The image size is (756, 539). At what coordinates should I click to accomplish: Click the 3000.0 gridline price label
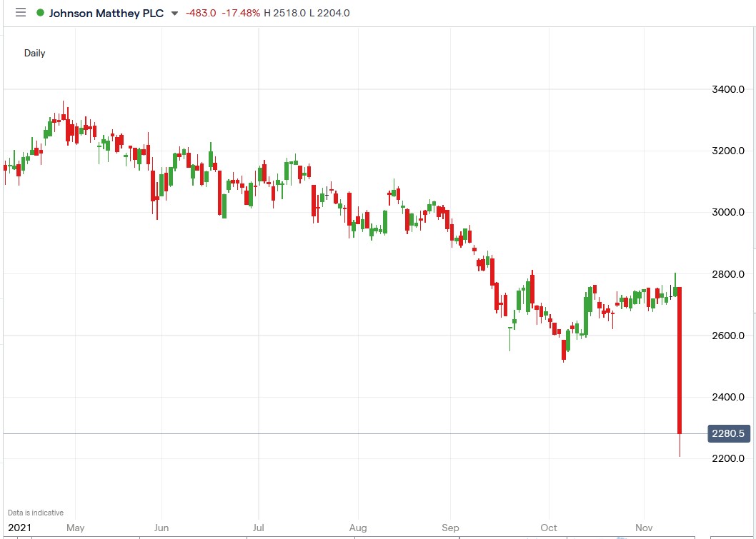click(728, 212)
